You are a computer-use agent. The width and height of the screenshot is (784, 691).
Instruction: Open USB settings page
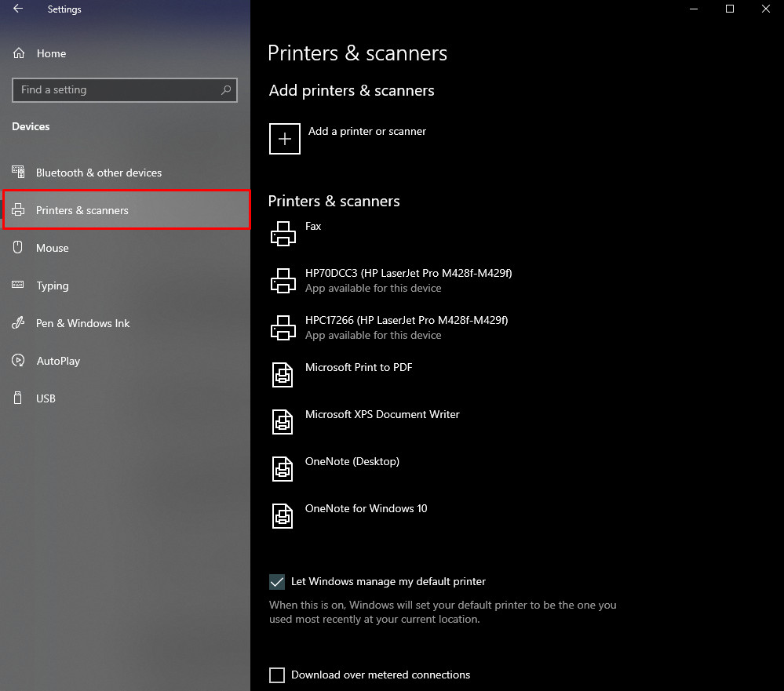125,398
